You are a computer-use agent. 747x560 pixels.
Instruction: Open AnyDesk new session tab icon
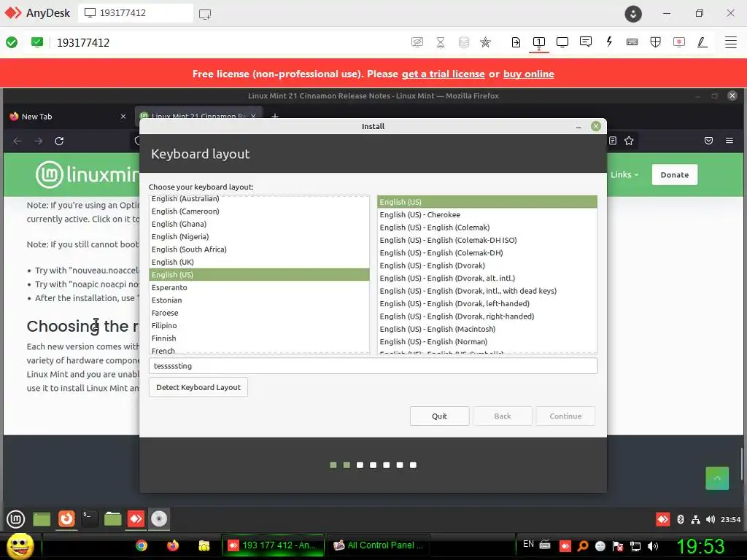[205, 14]
